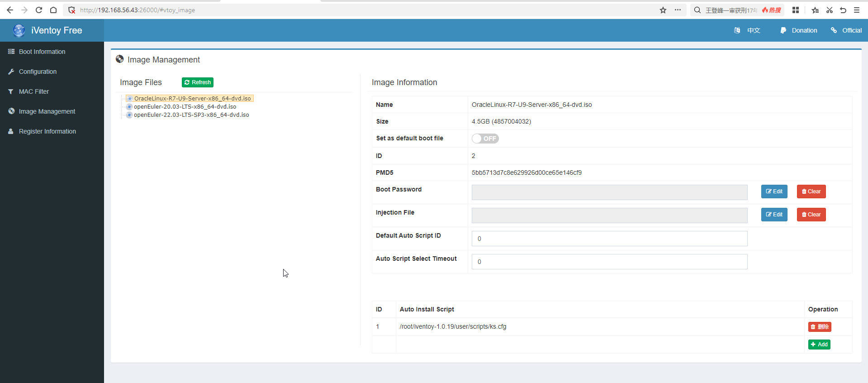Bookmark page with the star icon
The height and width of the screenshot is (383, 868).
(x=663, y=10)
